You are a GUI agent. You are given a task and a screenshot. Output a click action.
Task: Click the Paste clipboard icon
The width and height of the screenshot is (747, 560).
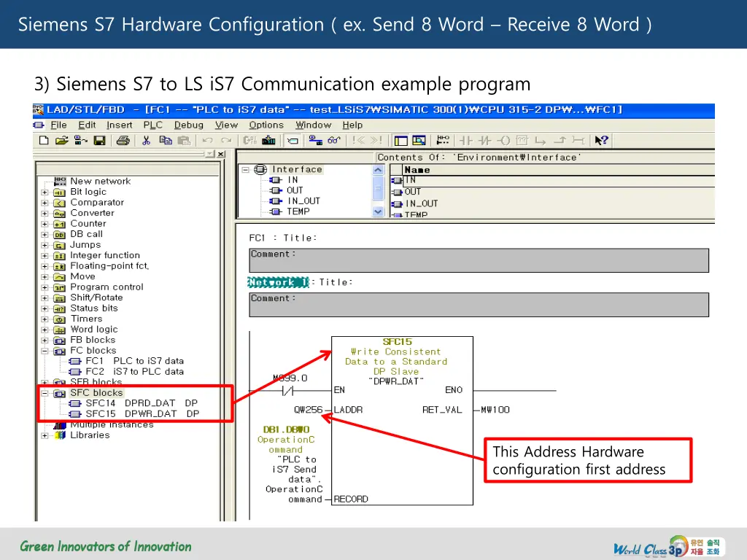tap(184, 141)
